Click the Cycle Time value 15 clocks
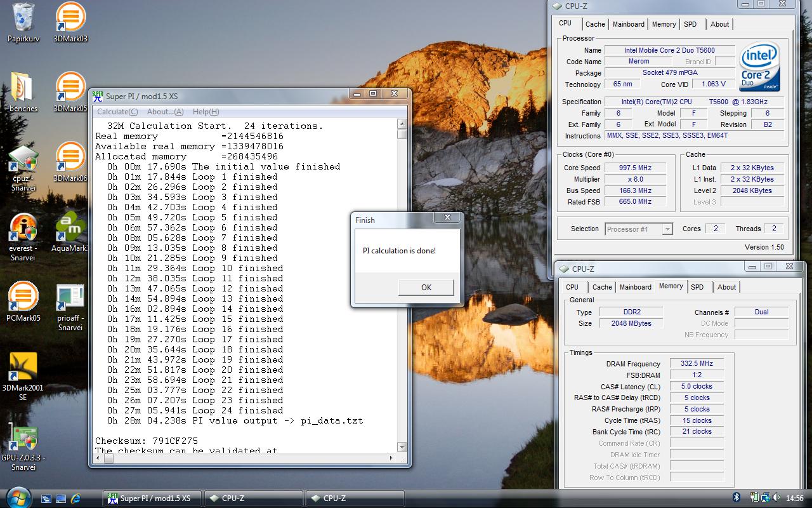 click(697, 420)
